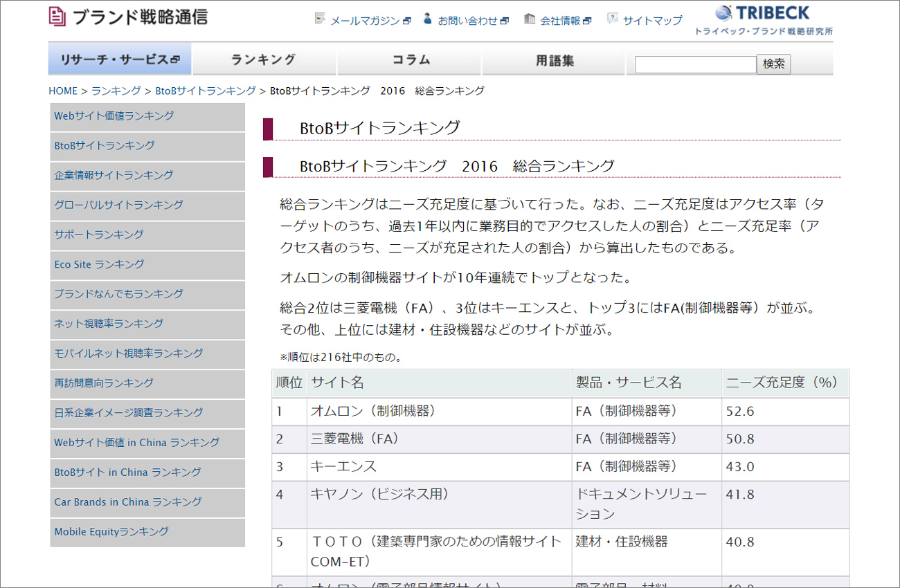Click the オムロン（制御機器） table cell
This screenshot has width=900, height=588.
click(x=440, y=412)
